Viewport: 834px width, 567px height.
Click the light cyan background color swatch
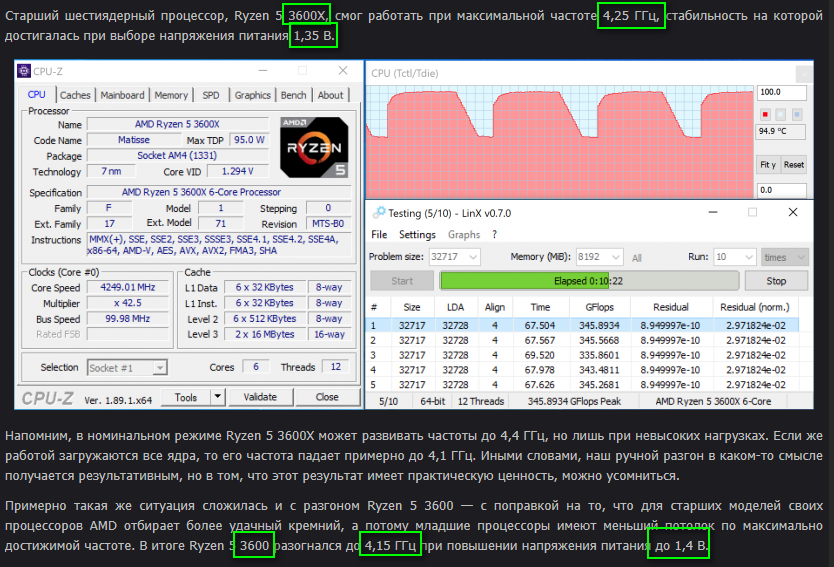coord(781,114)
